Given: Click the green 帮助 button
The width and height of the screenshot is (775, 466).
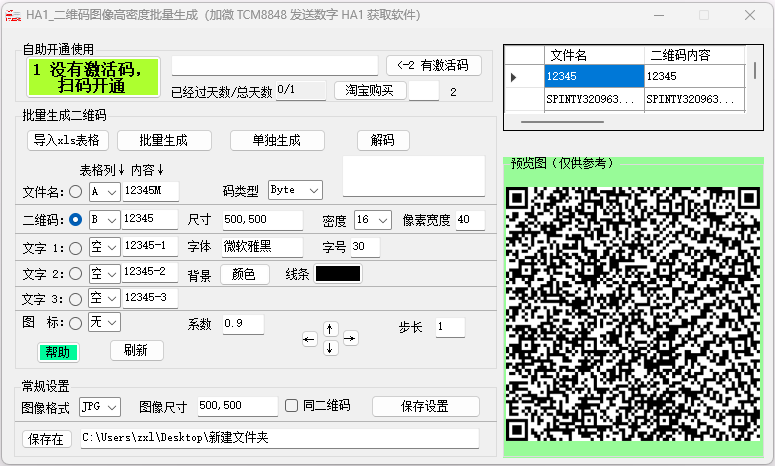Looking at the screenshot, I should 58,352.
